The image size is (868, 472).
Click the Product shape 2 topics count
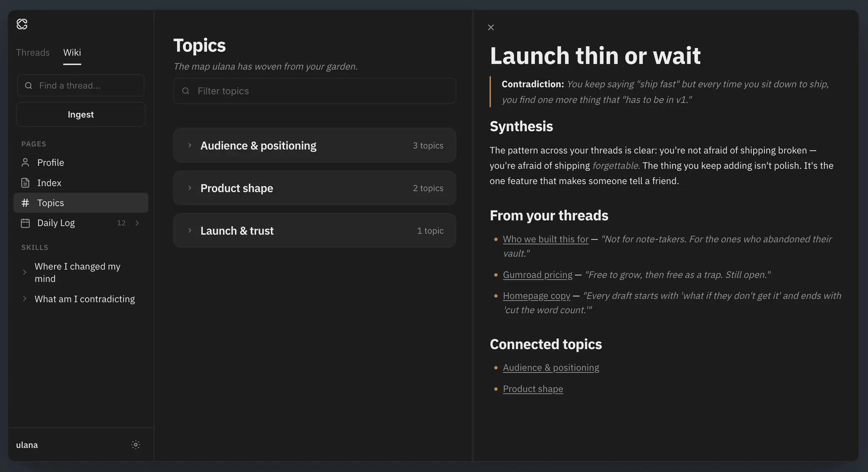click(x=428, y=188)
